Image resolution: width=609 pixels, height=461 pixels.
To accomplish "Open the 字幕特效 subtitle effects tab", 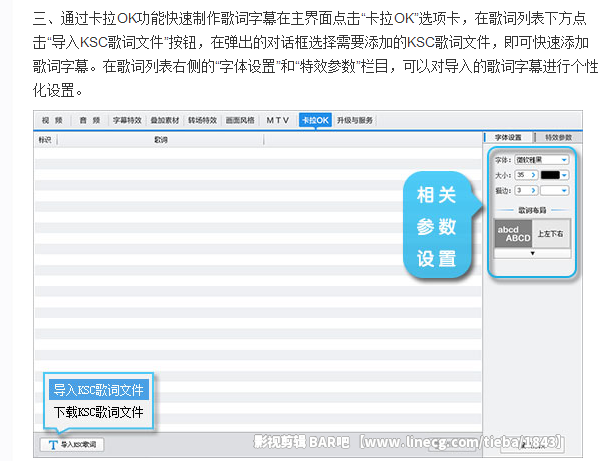I will pyautogui.click(x=126, y=119).
